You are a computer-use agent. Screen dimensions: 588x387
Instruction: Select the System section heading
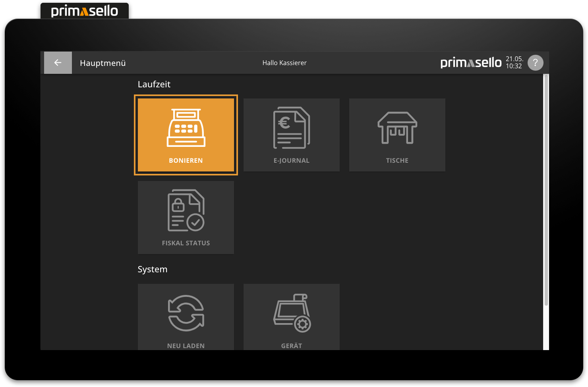[153, 269]
